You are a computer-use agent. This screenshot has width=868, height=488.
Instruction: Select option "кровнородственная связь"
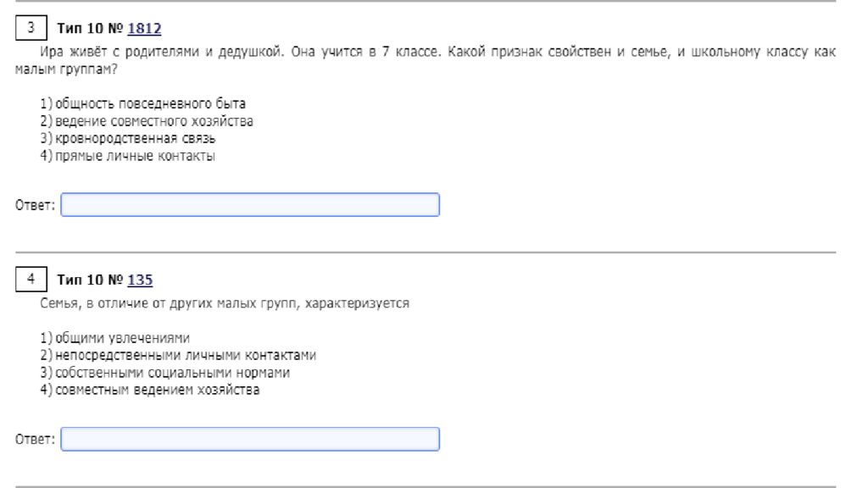128,138
